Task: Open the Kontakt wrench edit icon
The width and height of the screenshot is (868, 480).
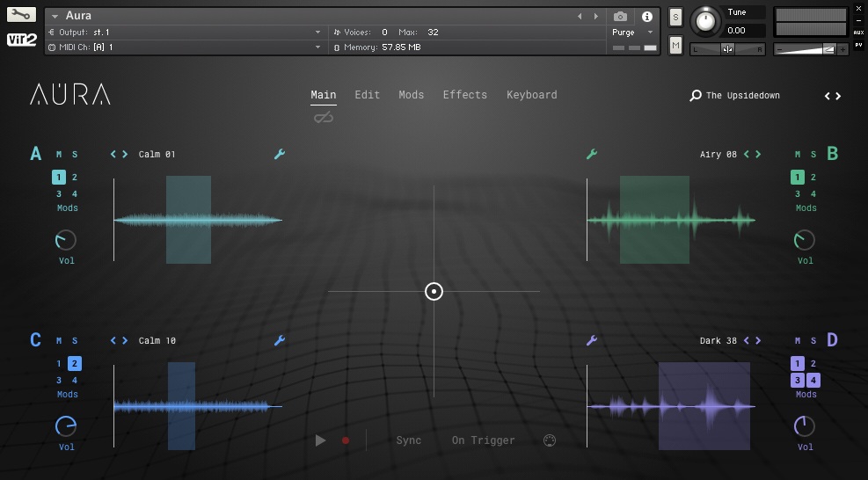Action: pos(21,15)
